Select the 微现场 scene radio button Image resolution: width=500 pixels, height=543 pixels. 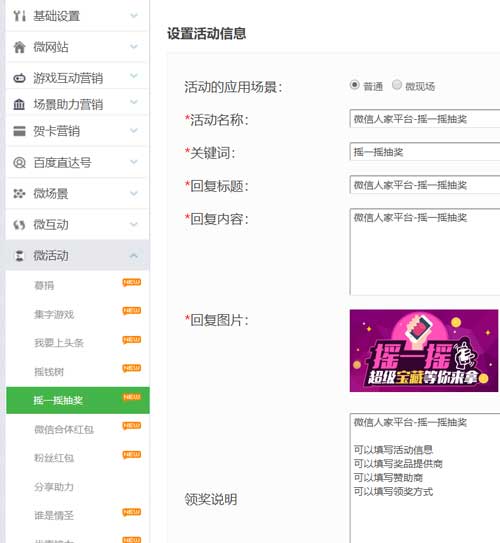(x=397, y=84)
